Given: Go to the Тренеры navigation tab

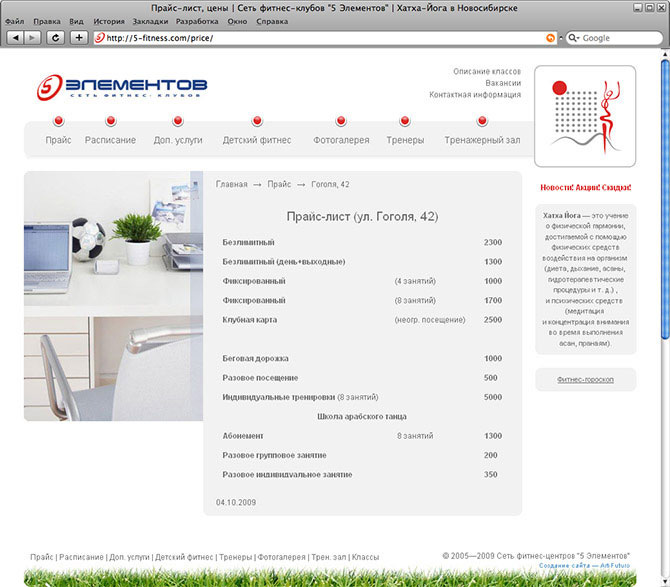Looking at the screenshot, I should pyautogui.click(x=405, y=140).
